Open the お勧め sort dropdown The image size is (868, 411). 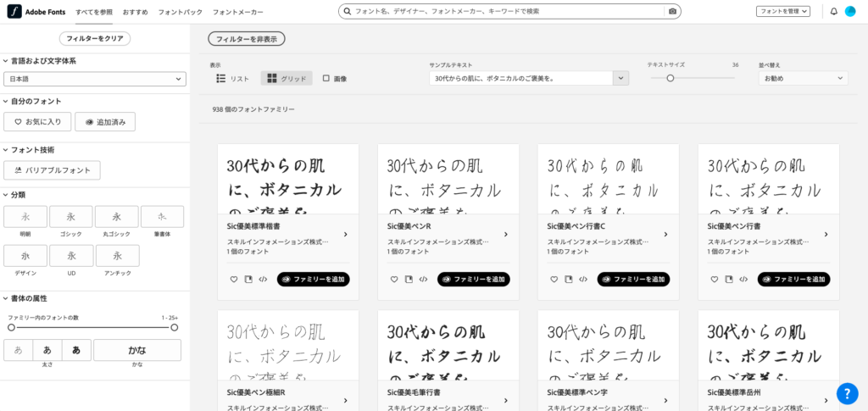pyautogui.click(x=804, y=79)
